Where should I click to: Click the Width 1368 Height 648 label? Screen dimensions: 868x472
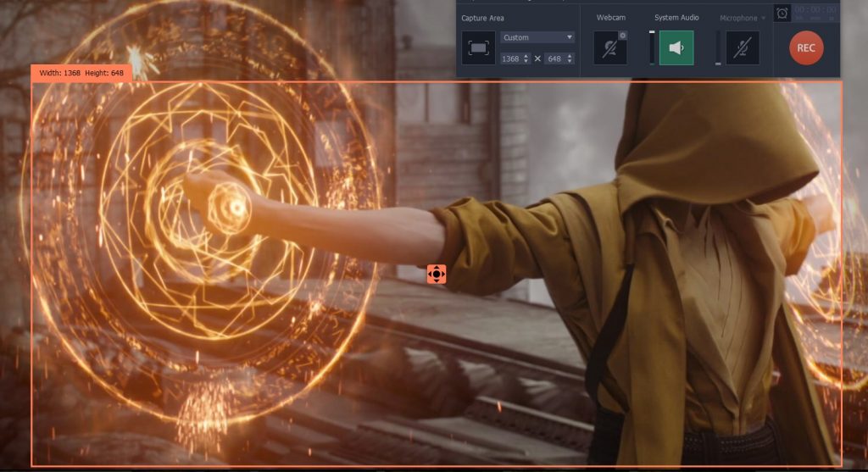tap(81, 73)
